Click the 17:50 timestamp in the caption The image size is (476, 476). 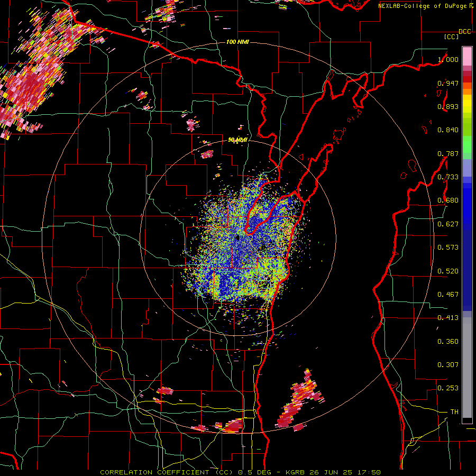[369, 472]
